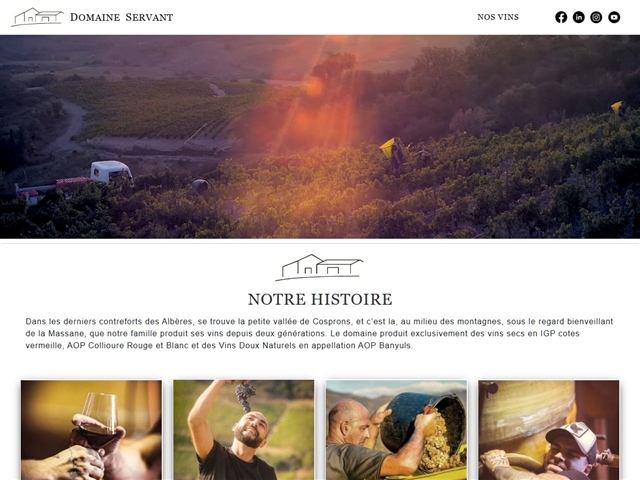The height and width of the screenshot is (480, 640).
Task: Open the Facebook social icon
Action: pos(561,17)
